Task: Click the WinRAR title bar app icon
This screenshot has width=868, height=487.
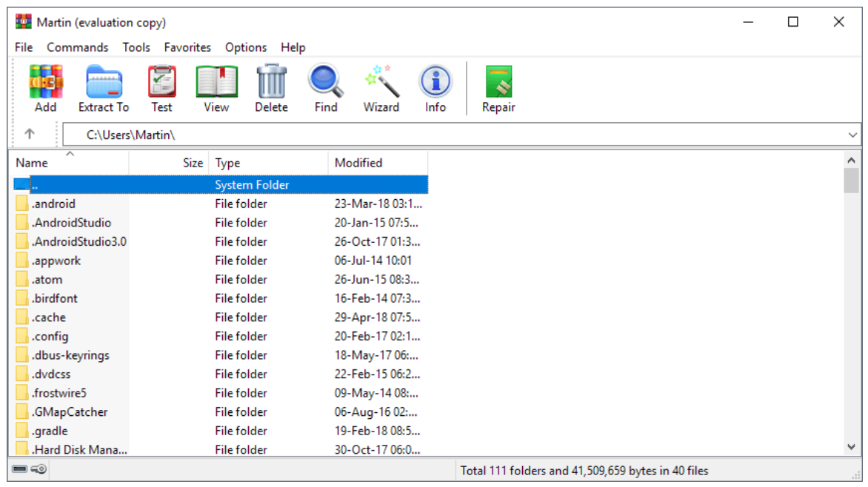Action: tap(23, 22)
